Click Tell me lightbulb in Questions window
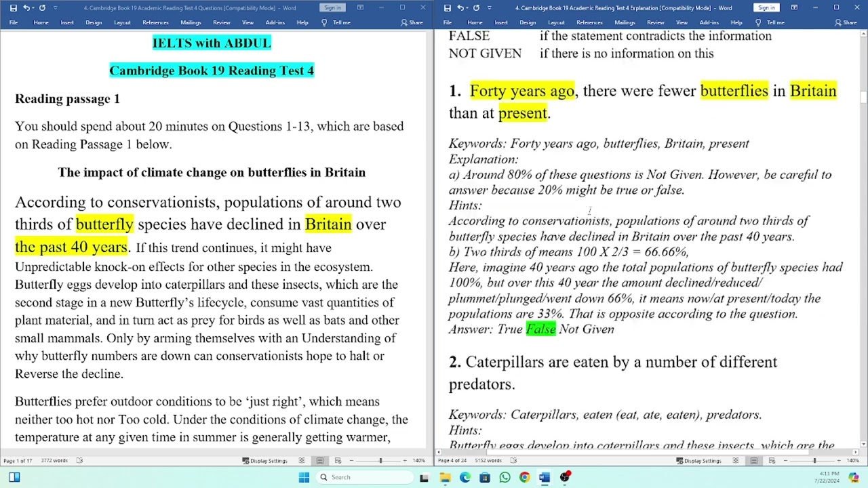This screenshot has width=868, height=488. [x=324, y=22]
